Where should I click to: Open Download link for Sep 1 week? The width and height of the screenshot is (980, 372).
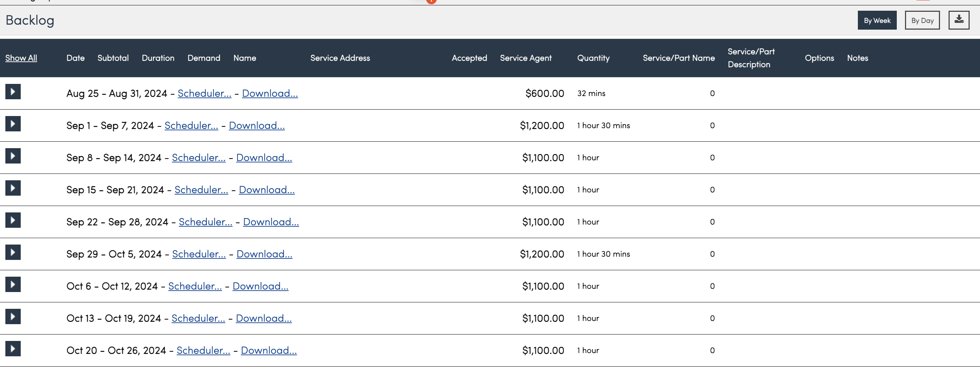tap(257, 126)
